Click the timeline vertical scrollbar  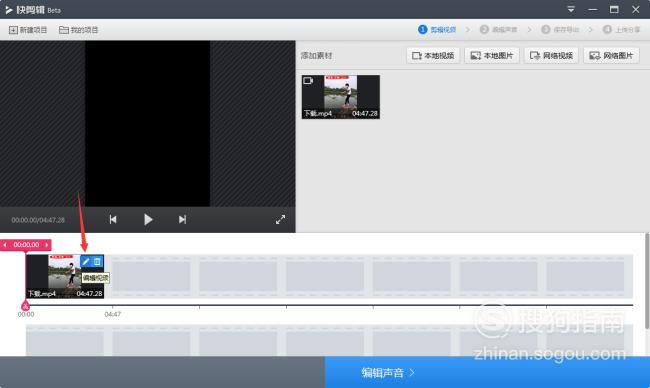[647, 282]
